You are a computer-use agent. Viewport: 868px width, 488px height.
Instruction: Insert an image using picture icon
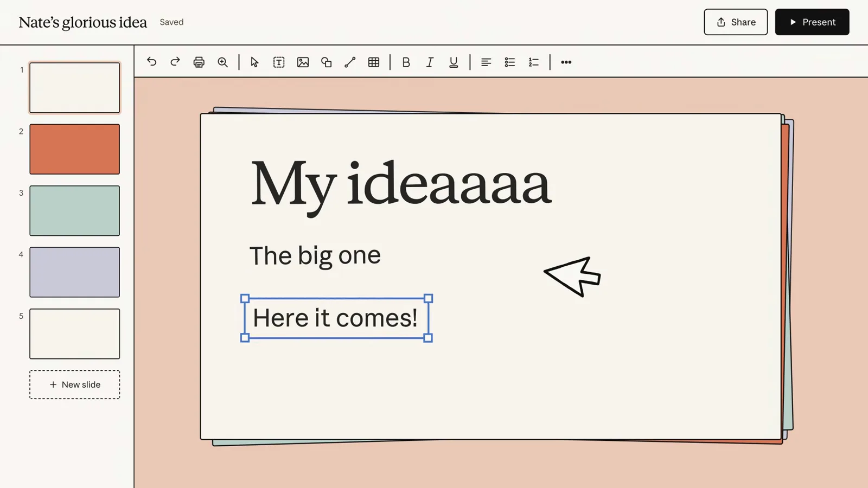[x=303, y=62]
